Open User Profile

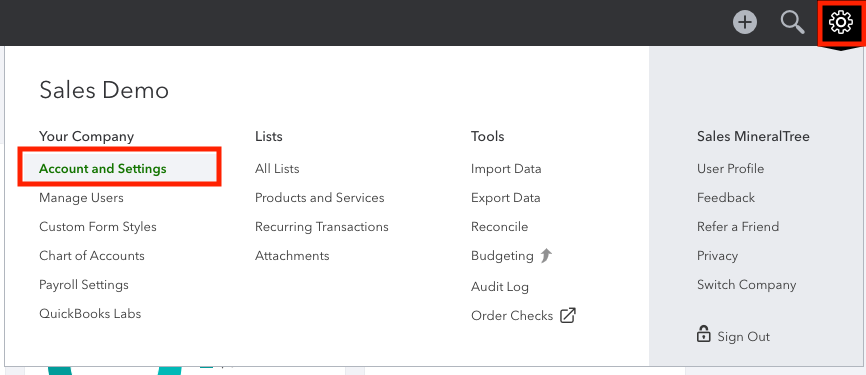(x=731, y=168)
